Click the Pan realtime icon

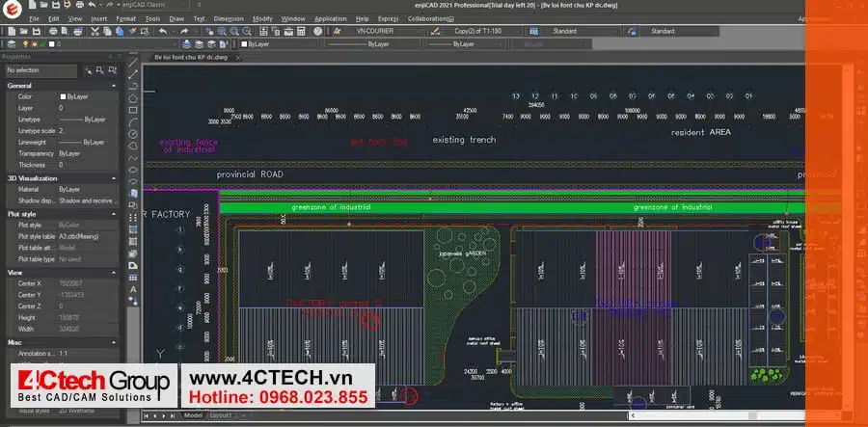pos(209,32)
